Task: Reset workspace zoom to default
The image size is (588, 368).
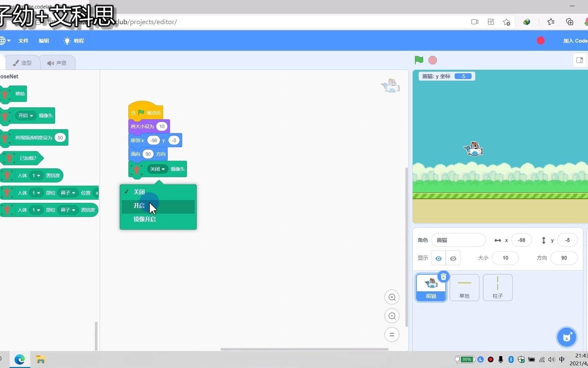Action: click(x=392, y=335)
